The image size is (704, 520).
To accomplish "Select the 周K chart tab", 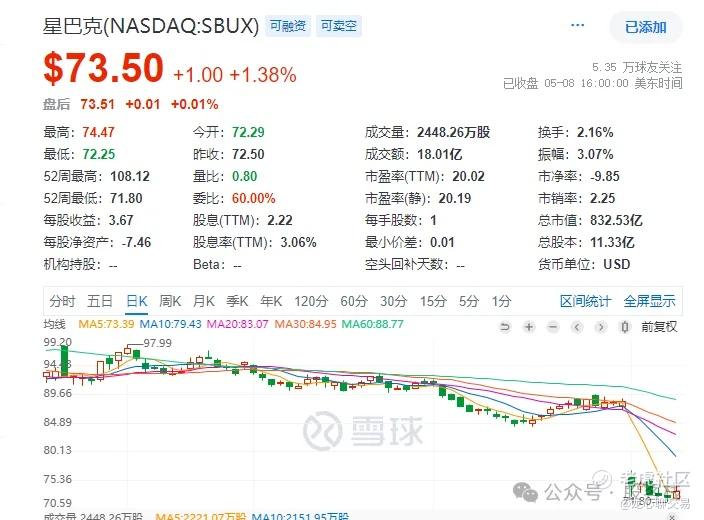I will [170, 301].
